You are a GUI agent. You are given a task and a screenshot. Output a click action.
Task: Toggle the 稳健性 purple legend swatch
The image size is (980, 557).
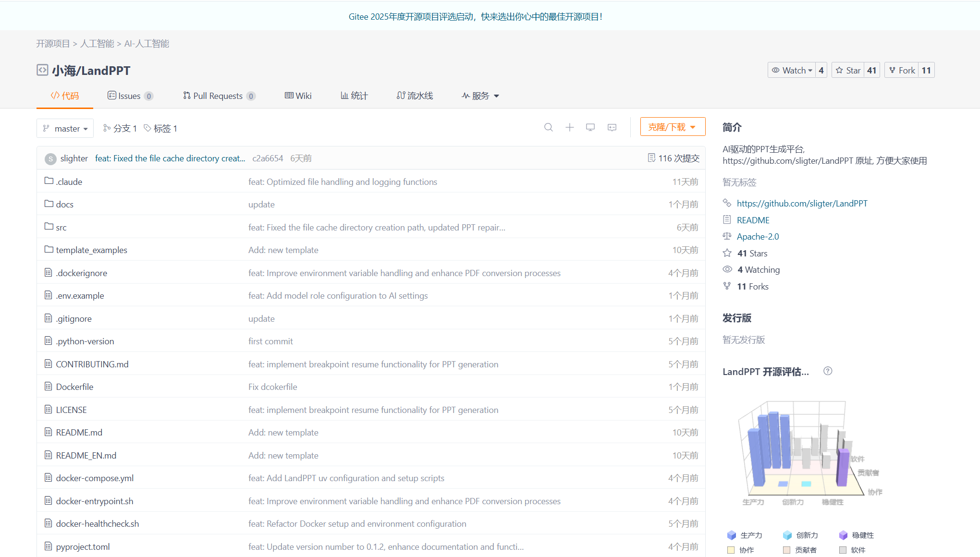tap(843, 535)
